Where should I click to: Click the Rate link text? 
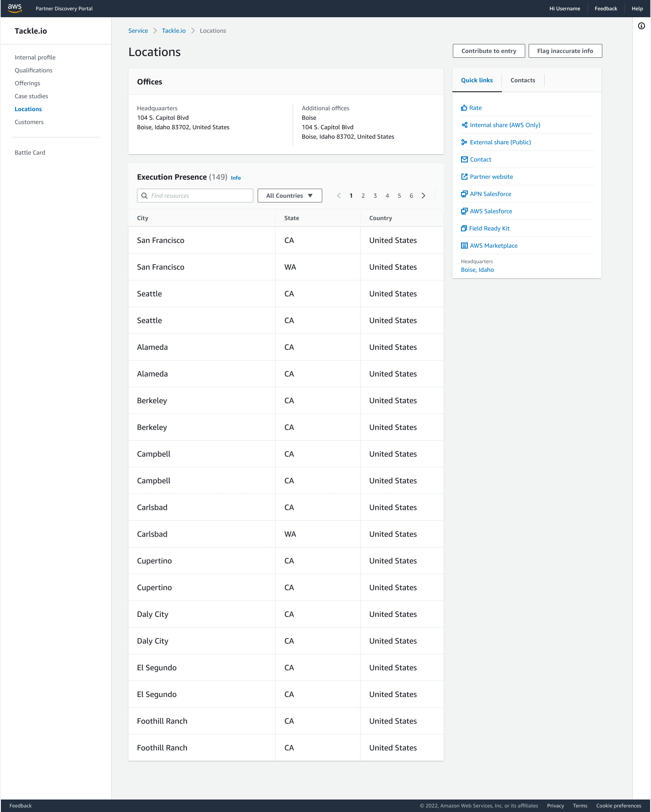point(476,108)
